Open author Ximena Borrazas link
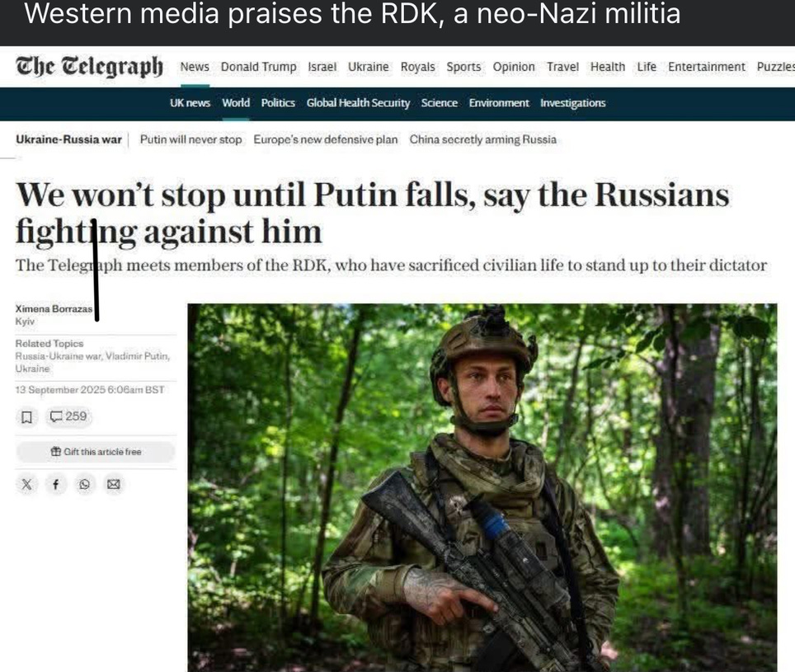Screen dimensions: 795x672 (x=54, y=308)
